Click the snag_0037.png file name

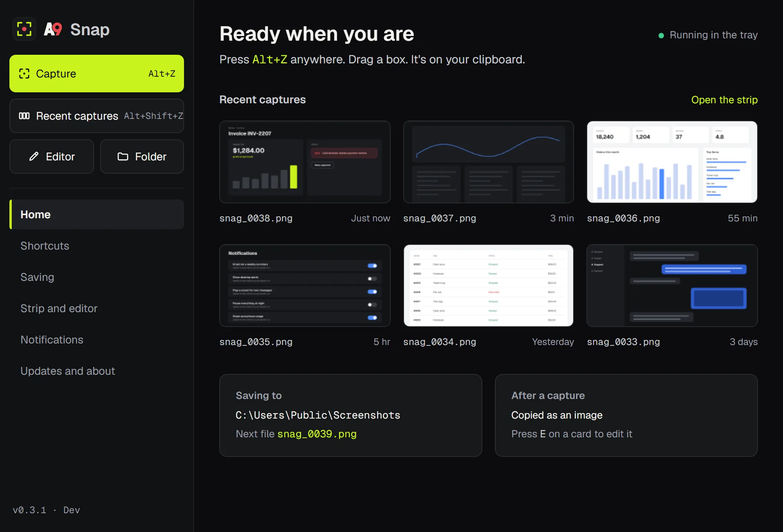(x=440, y=218)
